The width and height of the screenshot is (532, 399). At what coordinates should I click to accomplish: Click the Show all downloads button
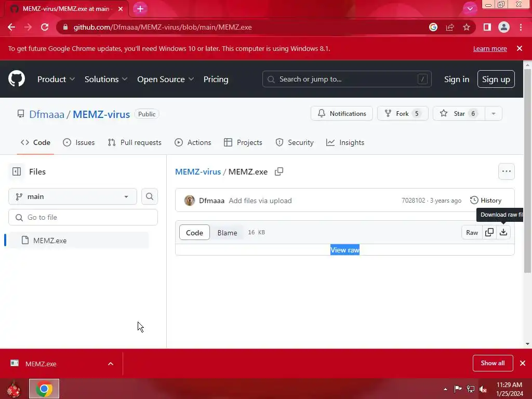pyautogui.click(x=493, y=363)
